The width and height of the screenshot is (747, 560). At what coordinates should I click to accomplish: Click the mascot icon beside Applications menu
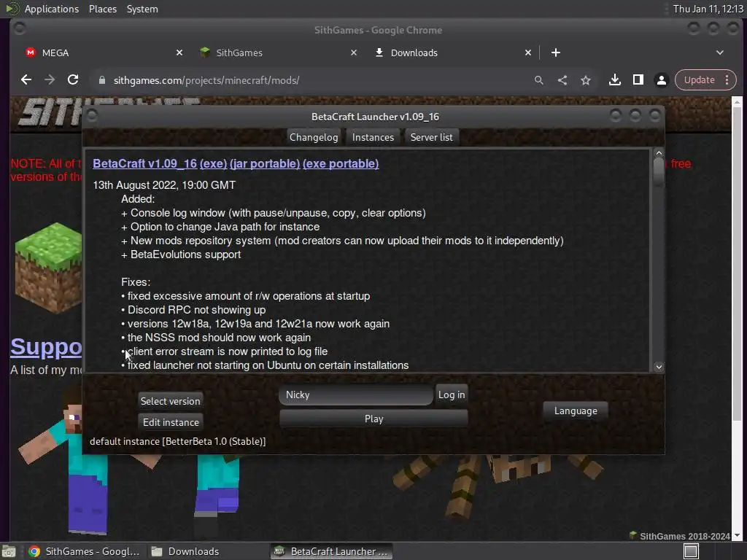[x=12, y=9]
